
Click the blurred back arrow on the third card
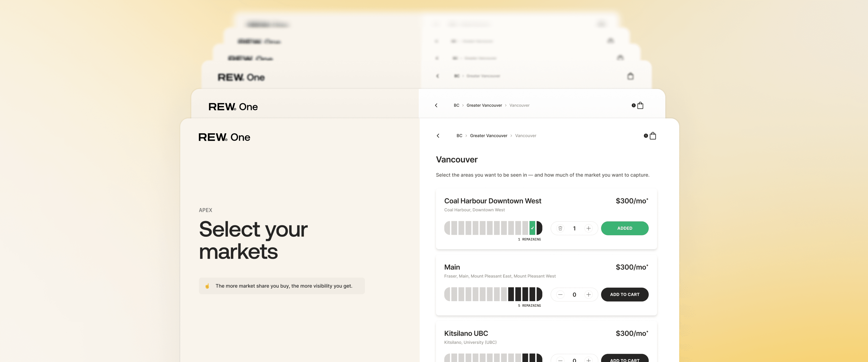[437, 76]
